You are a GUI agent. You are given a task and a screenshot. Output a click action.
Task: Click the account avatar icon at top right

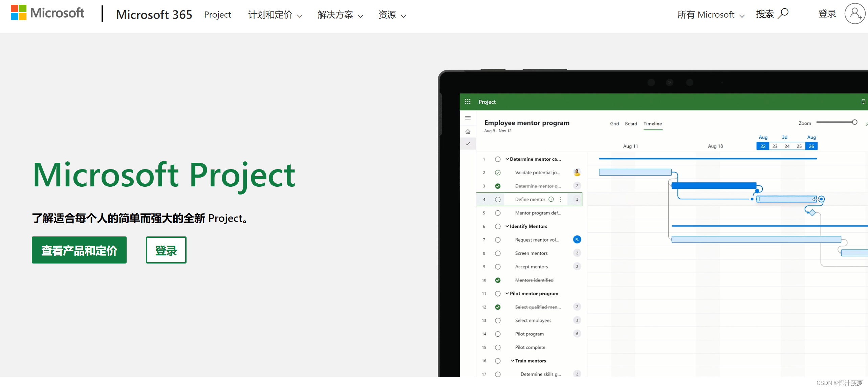[855, 14]
